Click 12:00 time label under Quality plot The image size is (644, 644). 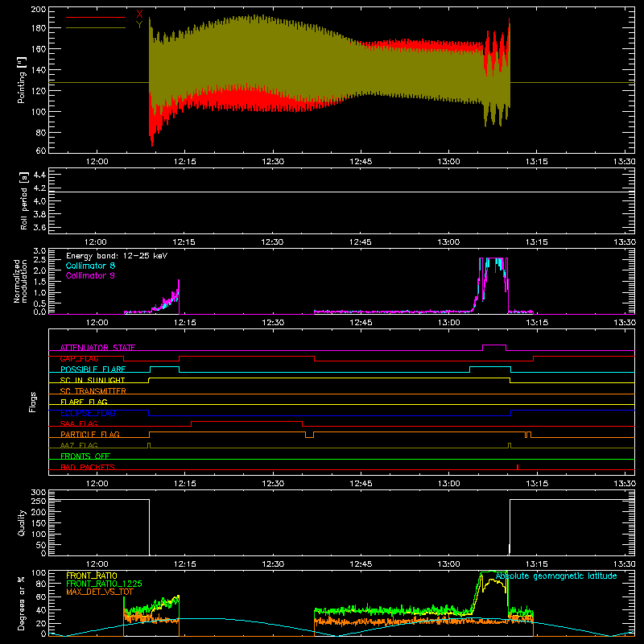pyautogui.click(x=97, y=564)
